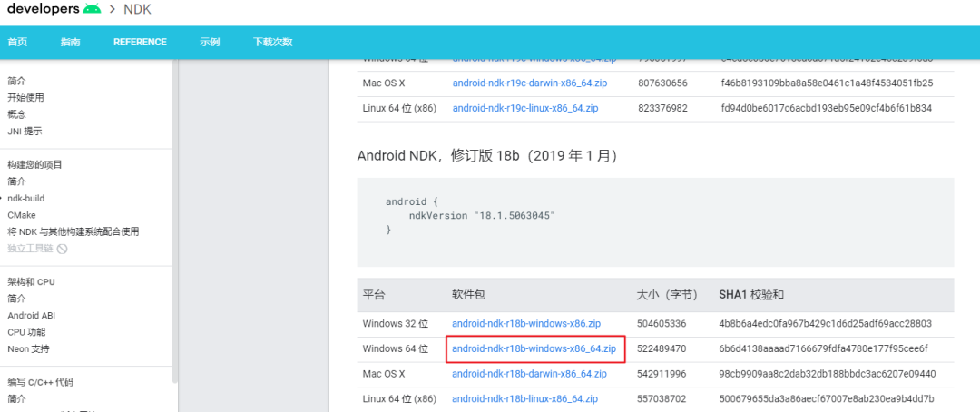The height and width of the screenshot is (412, 980).
Task: Click size value 504605336
Action: point(661,324)
